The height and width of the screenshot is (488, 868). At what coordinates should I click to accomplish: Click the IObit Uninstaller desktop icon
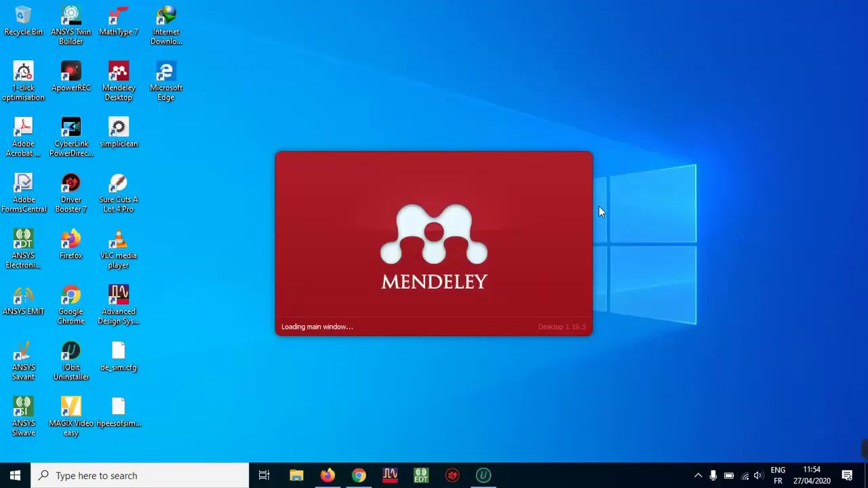[x=71, y=361]
